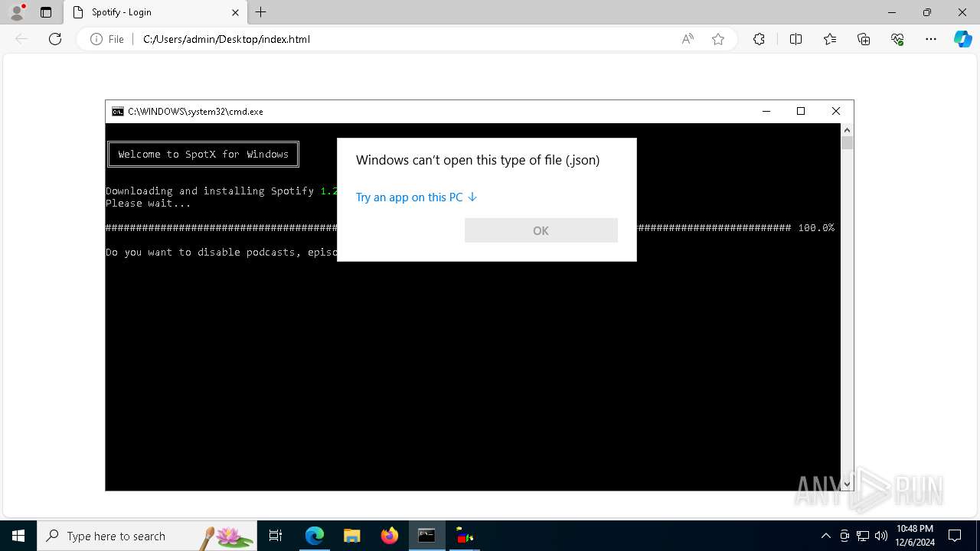Show hidden system tray icons
This screenshot has height=551, width=980.
point(825,536)
